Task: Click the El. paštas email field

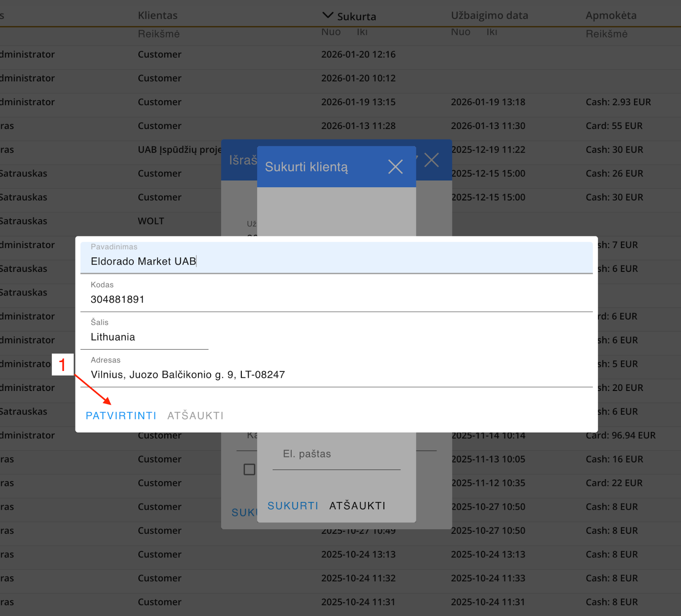Action: [336, 454]
